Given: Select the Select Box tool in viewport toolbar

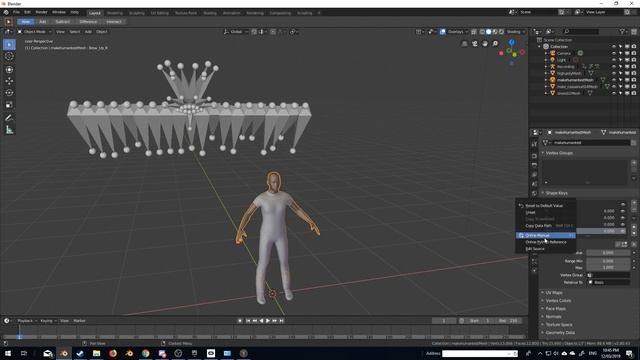Looking at the screenshot, I should point(9,44).
